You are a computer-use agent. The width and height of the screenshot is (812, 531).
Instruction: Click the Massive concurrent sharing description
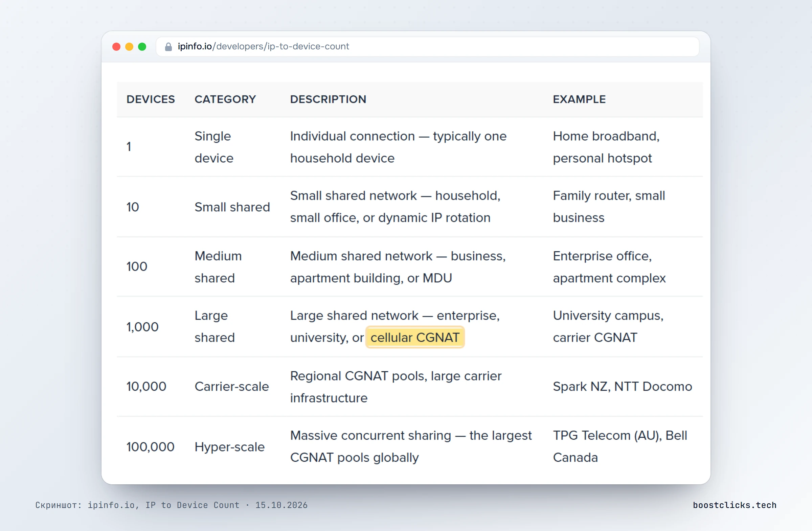pos(411,446)
